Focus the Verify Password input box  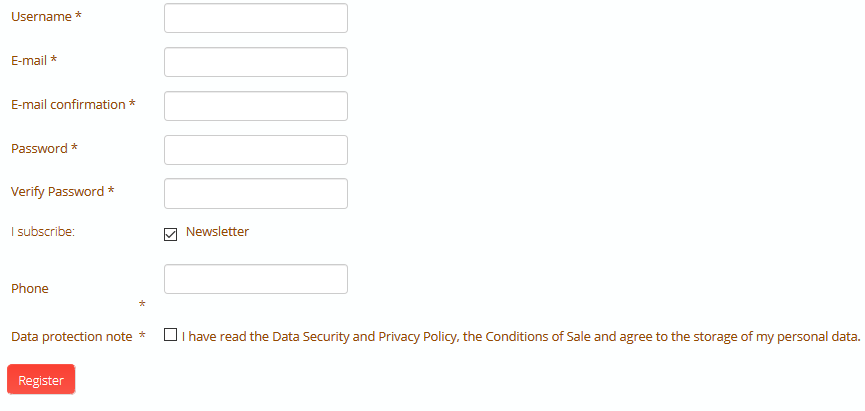[255, 193]
